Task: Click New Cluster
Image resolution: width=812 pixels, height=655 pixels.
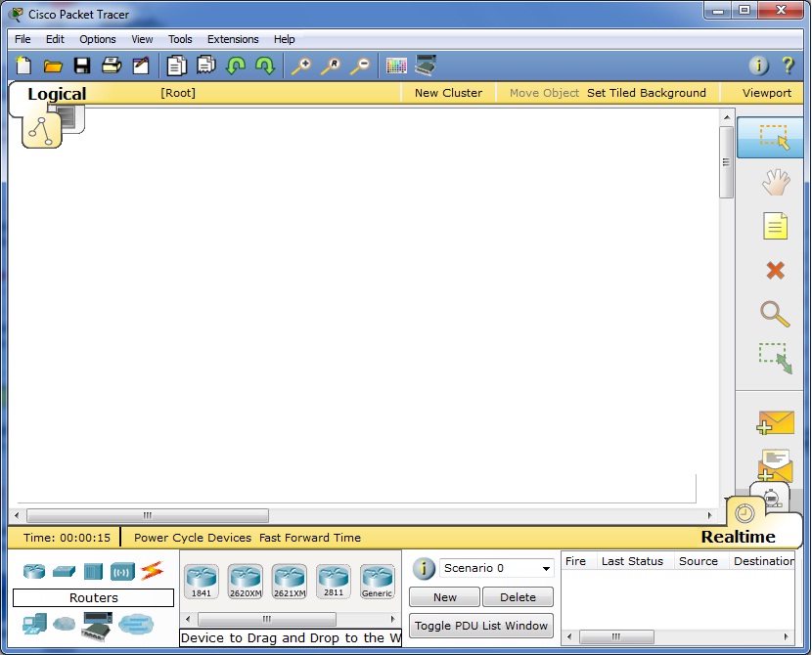Action: tap(448, 93)
